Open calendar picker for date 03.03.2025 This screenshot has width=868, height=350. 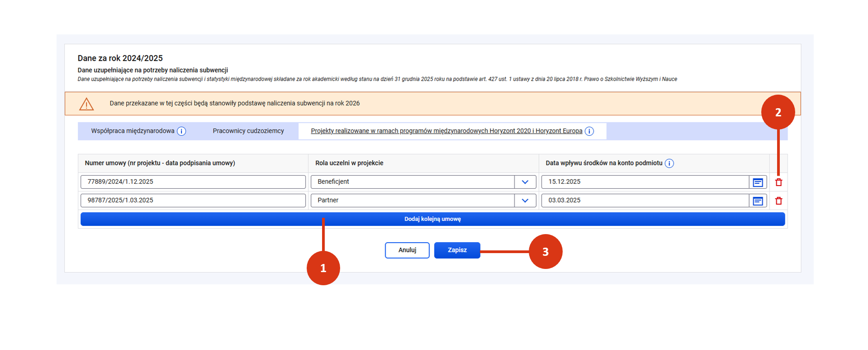tap(758, 201)
